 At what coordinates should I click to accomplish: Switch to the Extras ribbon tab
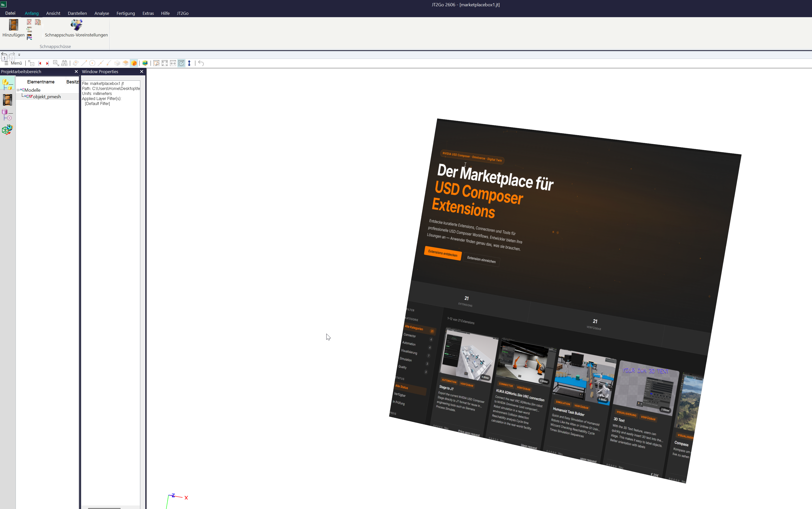[x=148, y=14]
